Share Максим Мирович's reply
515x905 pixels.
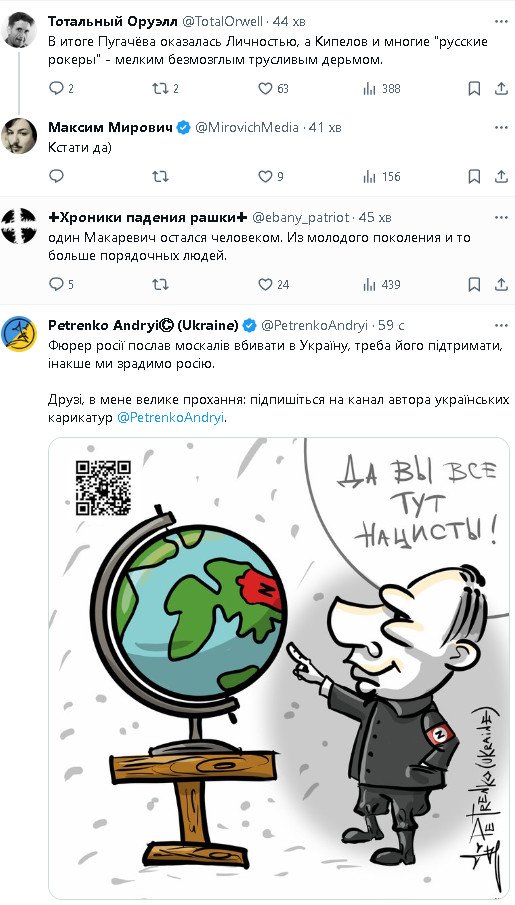pos(501,176)
